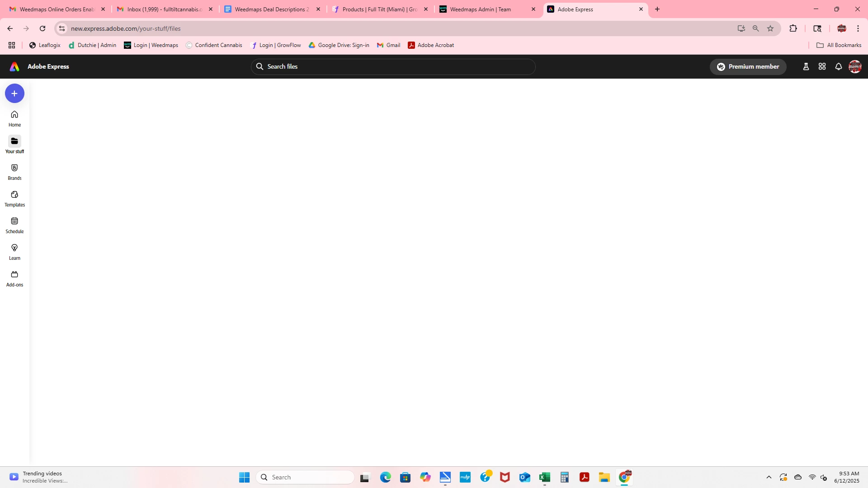Open the notifications bell icon

(839, 67)
